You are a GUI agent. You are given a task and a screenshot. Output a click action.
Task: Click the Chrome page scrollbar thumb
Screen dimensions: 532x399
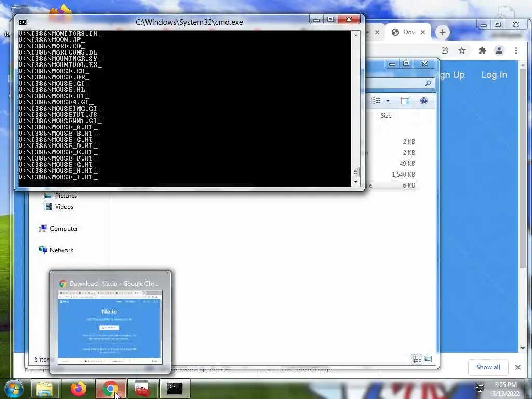pyautogui.click(x=523, y=168)
